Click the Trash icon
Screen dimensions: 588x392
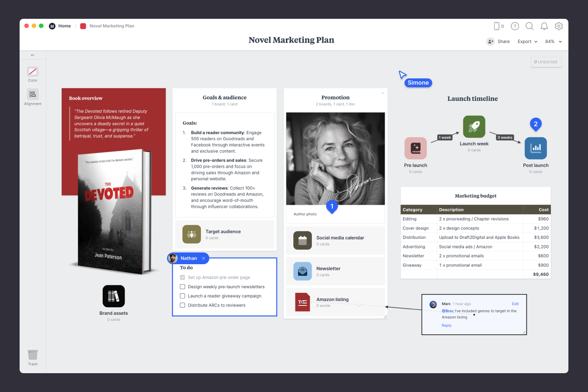click(33, 355)
